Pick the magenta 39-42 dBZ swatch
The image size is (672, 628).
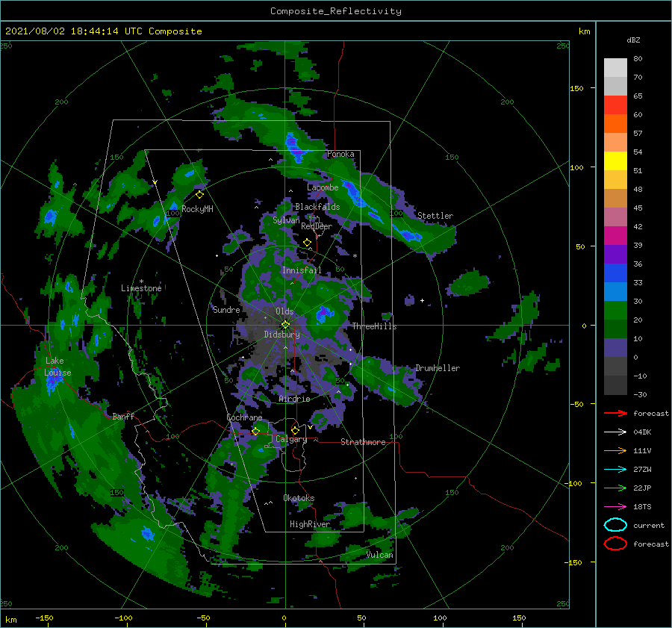click(x=615, y=236)
